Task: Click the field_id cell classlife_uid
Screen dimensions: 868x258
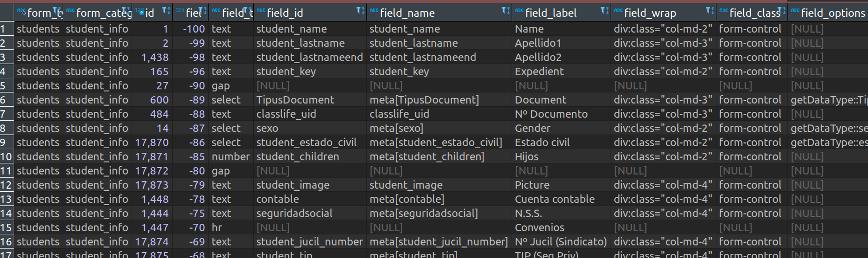Action: pos(310,114)
